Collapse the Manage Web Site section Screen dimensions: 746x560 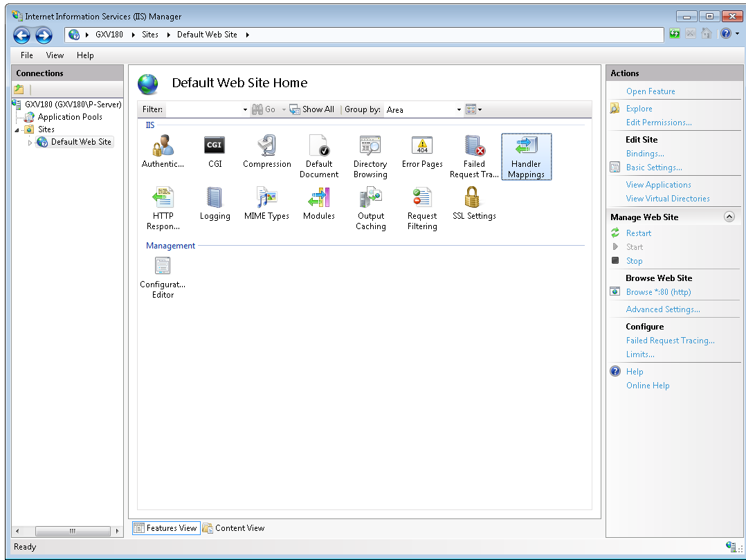[x=729, y=217]
